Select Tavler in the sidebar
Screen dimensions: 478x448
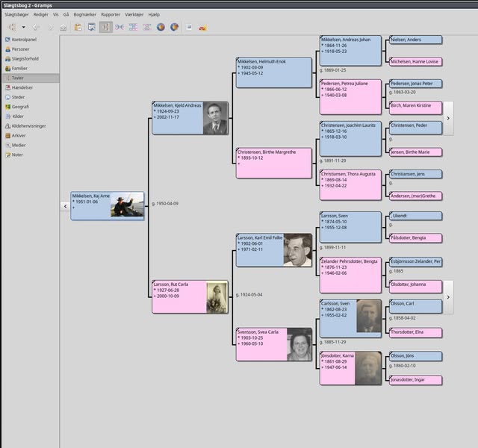[31, 78]
